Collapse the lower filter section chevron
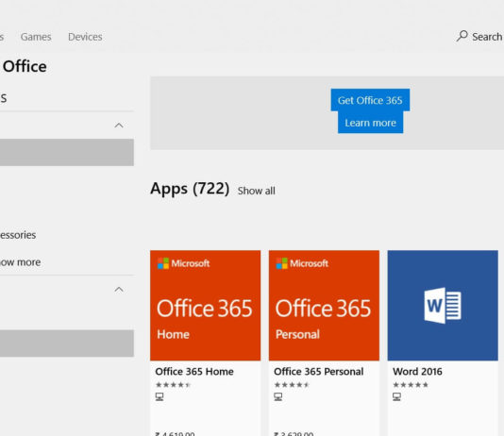This screenshot has width=504, height=436. (119, 290)
